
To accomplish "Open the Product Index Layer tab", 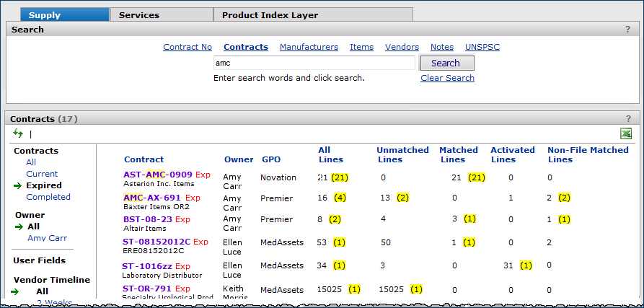I will coord(270,14).
